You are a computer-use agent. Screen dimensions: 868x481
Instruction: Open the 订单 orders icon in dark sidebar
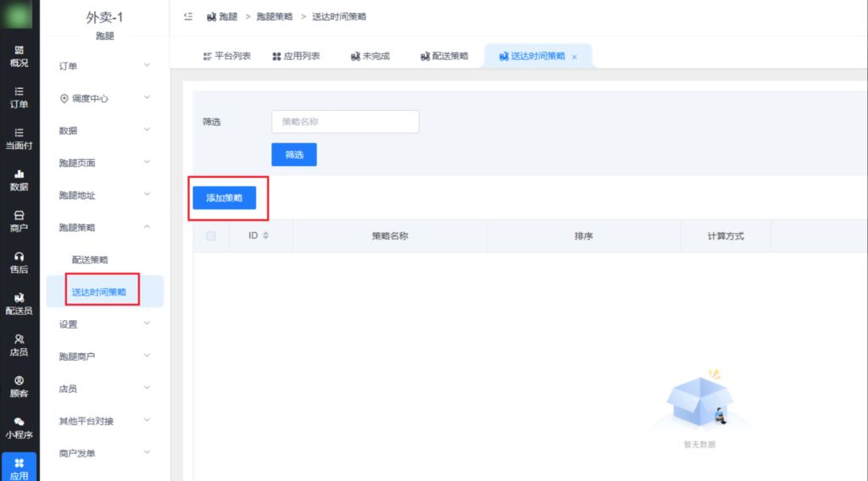[19, 97]
